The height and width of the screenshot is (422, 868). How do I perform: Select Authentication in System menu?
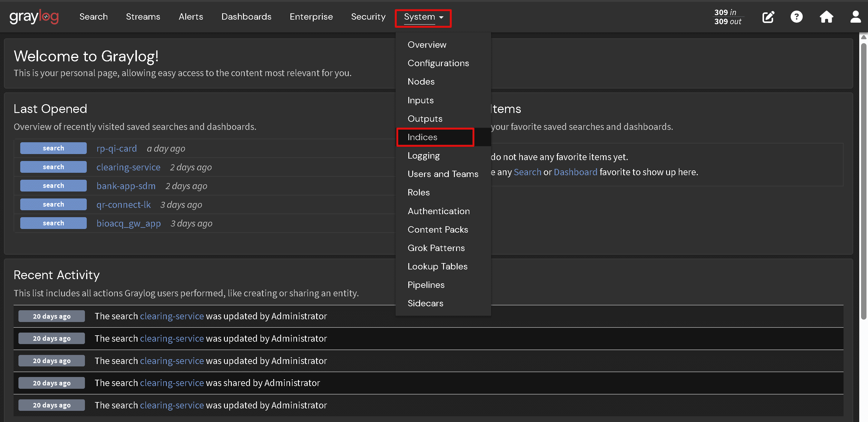pyautogui.click(x=443, y=211)
